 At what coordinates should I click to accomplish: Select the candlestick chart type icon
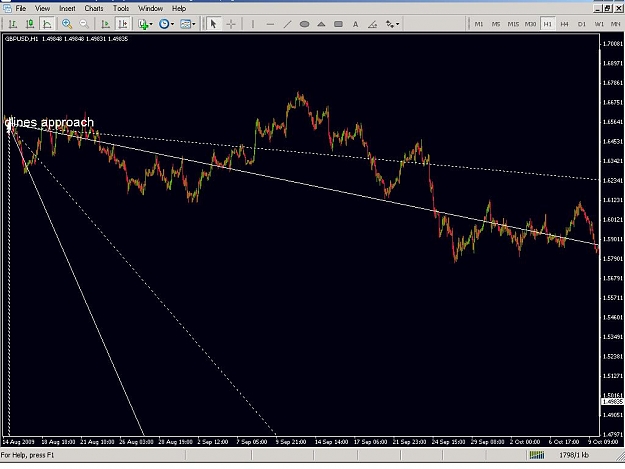pos(29,24)
